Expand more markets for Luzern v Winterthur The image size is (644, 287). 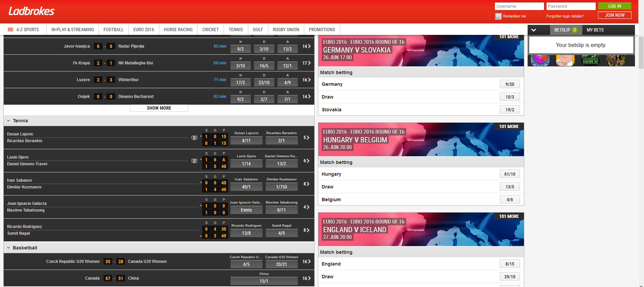click(x=307, y=80)
